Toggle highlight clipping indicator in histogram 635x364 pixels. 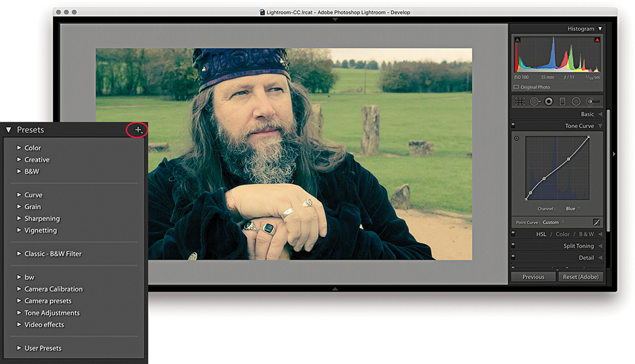tap(597, 40)
